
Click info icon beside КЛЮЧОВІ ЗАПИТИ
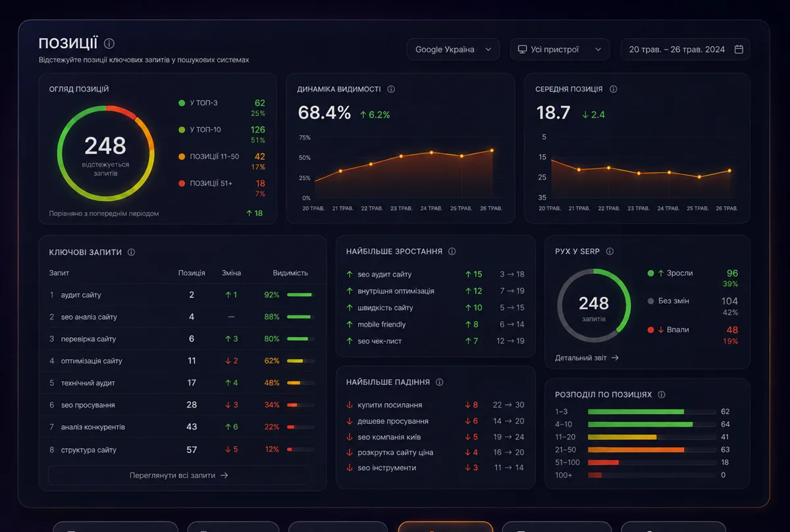131,252
